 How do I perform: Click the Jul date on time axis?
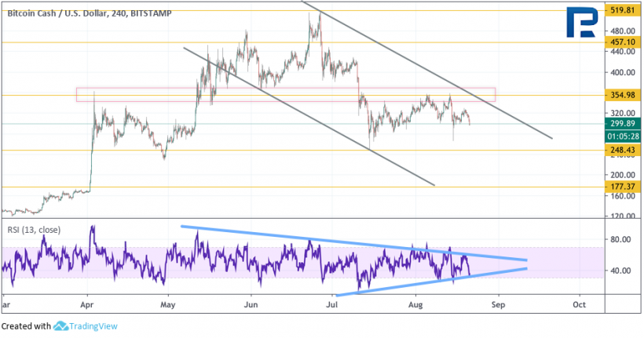(x=331, y=305)
